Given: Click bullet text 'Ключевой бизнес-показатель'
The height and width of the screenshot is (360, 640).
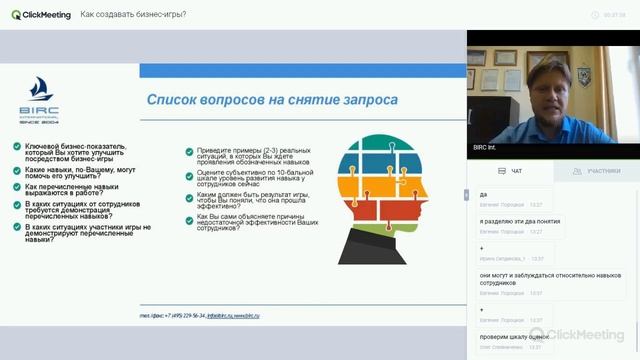Looking at the screenshot, I should point(76,152).
